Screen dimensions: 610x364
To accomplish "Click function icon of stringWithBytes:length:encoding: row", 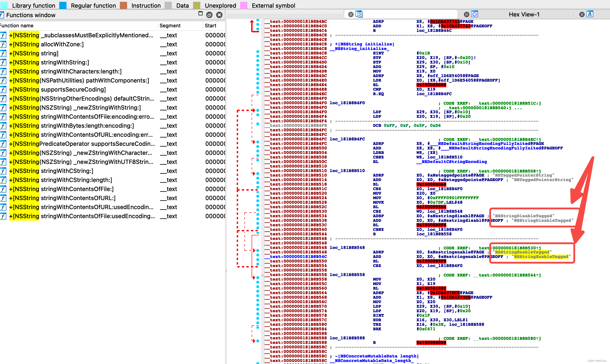I will [3, 126].
